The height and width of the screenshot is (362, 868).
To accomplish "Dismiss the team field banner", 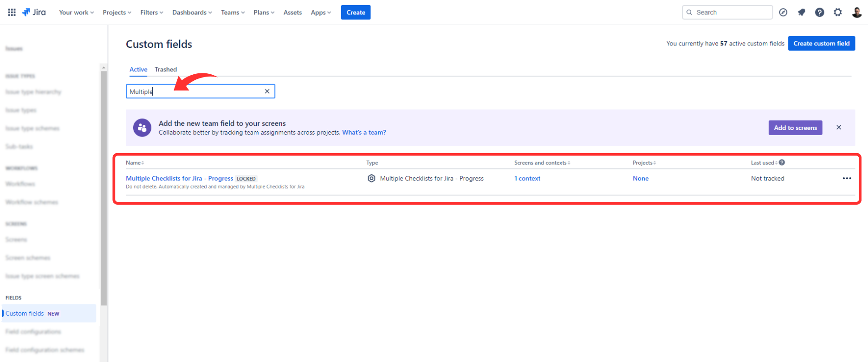I will tap(839, 127).
